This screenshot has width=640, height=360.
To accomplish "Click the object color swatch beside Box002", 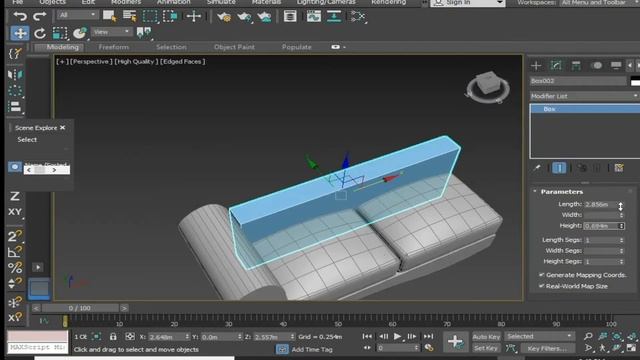I will pyautogui.click(x=635, y=81).
